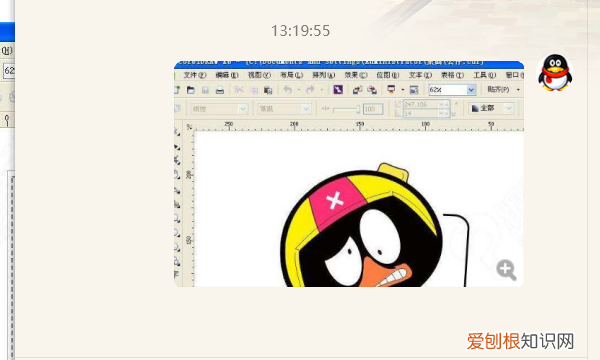Viewport: 600px width, 360px height.
Task: Click the Export icon in toolbar
Action: click(372, 90)
